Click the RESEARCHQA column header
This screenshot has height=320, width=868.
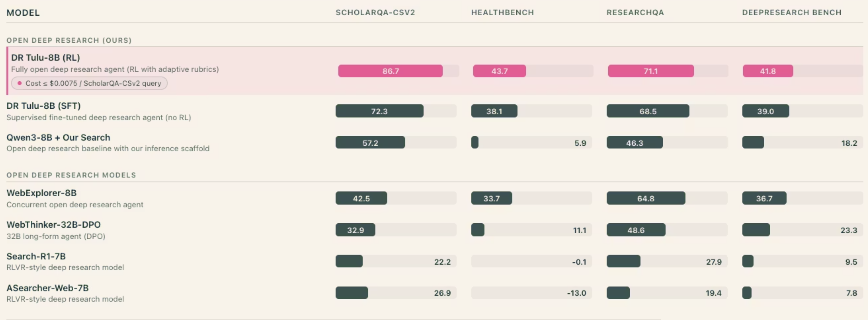pyautogui.click(x=635, y=12)
